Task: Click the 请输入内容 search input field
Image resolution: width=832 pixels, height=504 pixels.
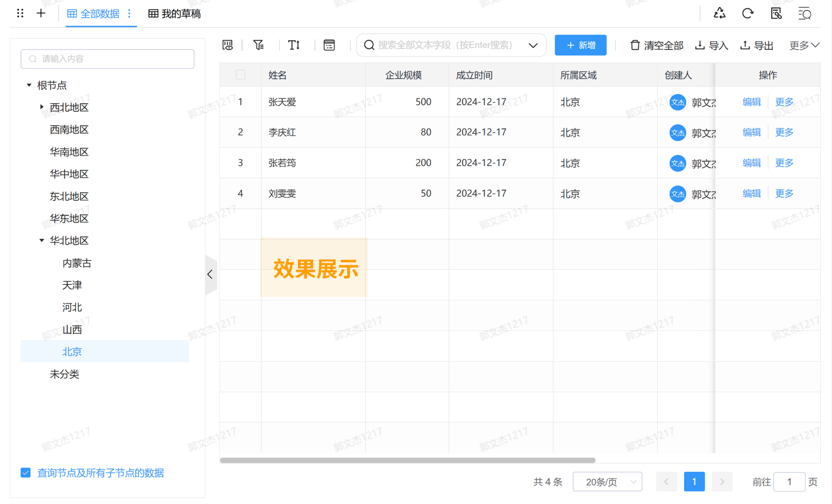Action: pyautogui.click(x=107, y=59)
